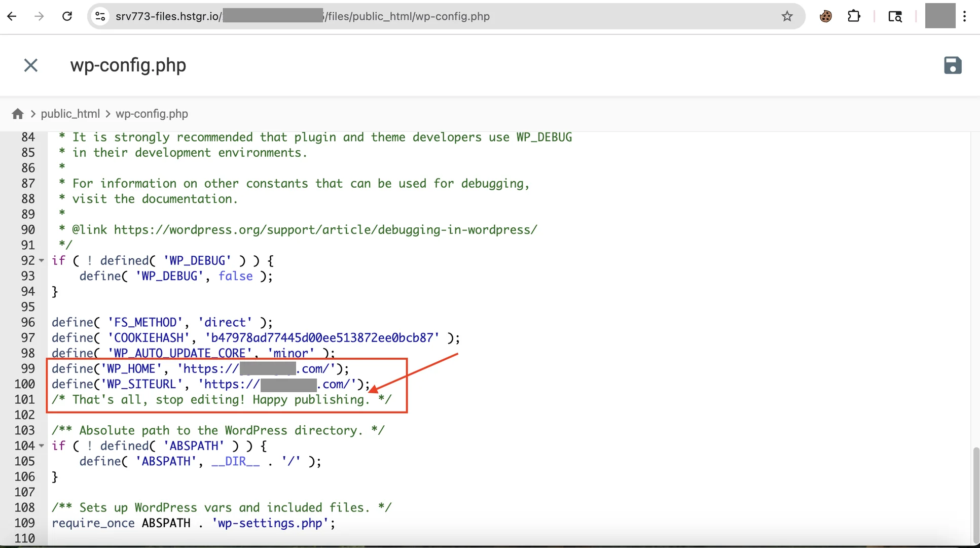Reload the current page
The width and height of the screenshot is (980, 548).
coord(67,16)
